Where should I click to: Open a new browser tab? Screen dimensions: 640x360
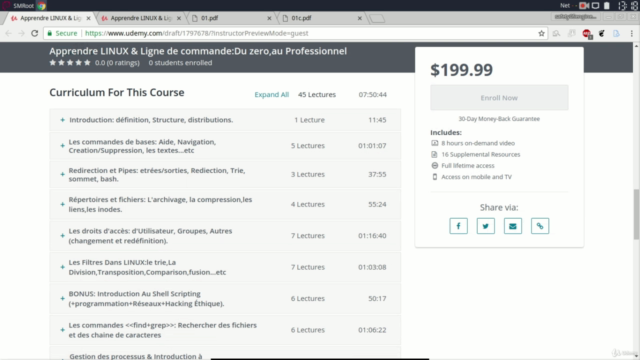(x=377, y=18)
